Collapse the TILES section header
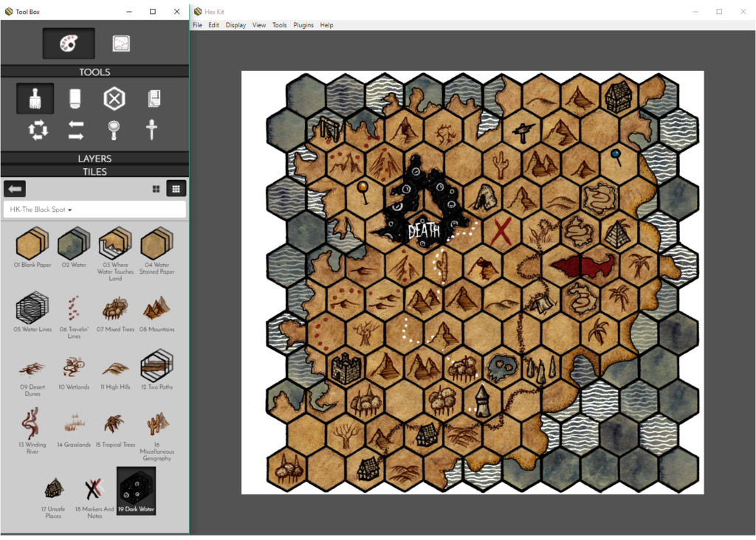 point(94,171)
